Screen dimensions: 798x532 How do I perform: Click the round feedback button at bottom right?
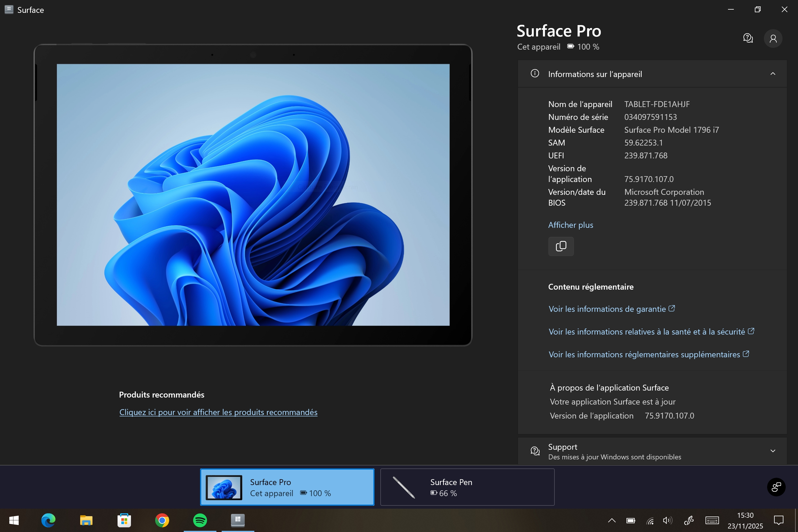(776, 487)
